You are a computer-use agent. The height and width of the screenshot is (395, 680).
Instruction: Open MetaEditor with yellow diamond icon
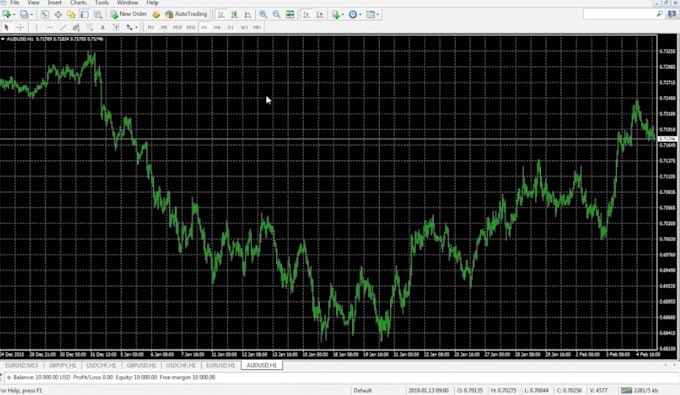pos(156,14)
